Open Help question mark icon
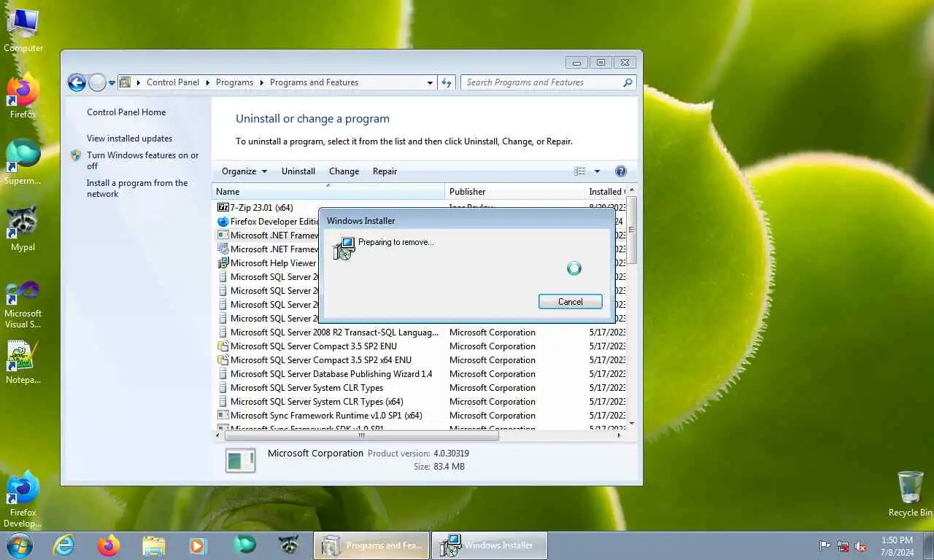Viewport: 934px width, 560px height. (x=621, y=171)
